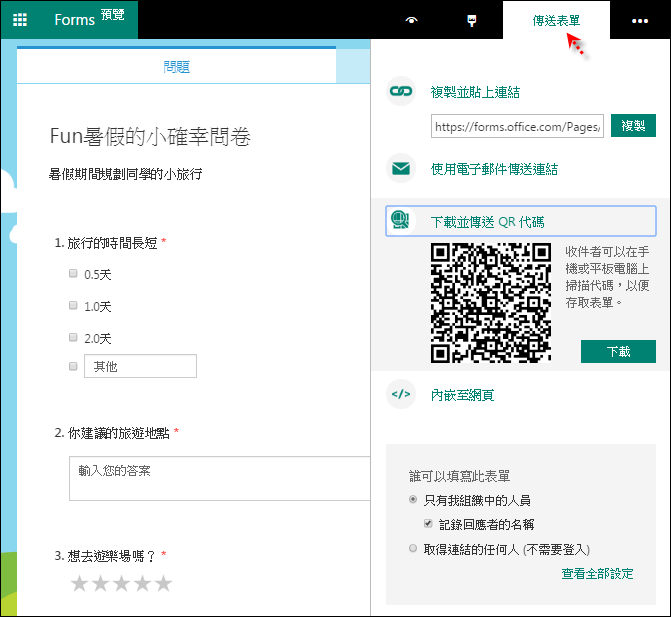
Task: Click the email envelope icon
Action: click(x=401, y=168)
